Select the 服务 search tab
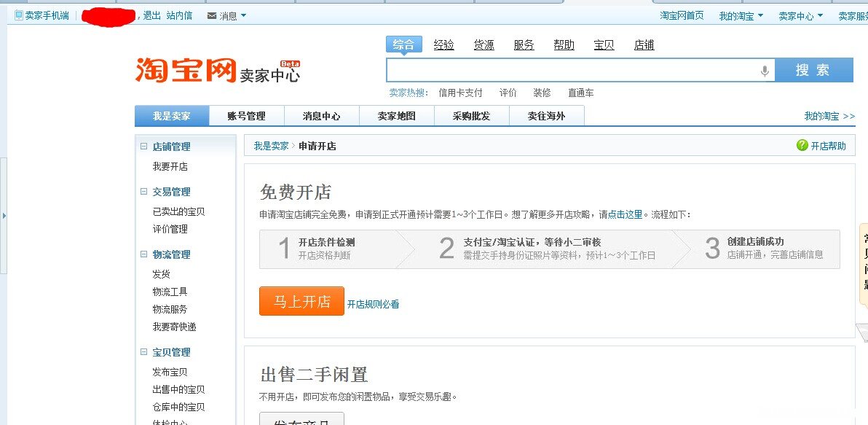This screenshot has height=425, width=868. coord(524,45)
